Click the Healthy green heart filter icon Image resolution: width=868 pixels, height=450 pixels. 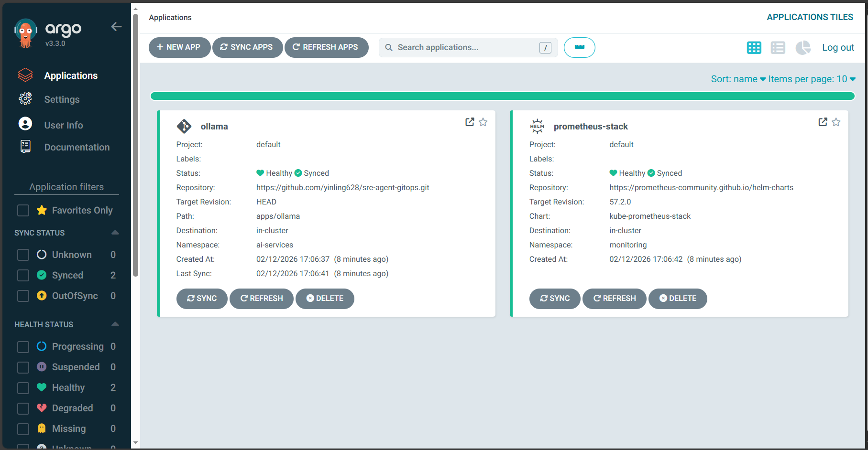42,387
